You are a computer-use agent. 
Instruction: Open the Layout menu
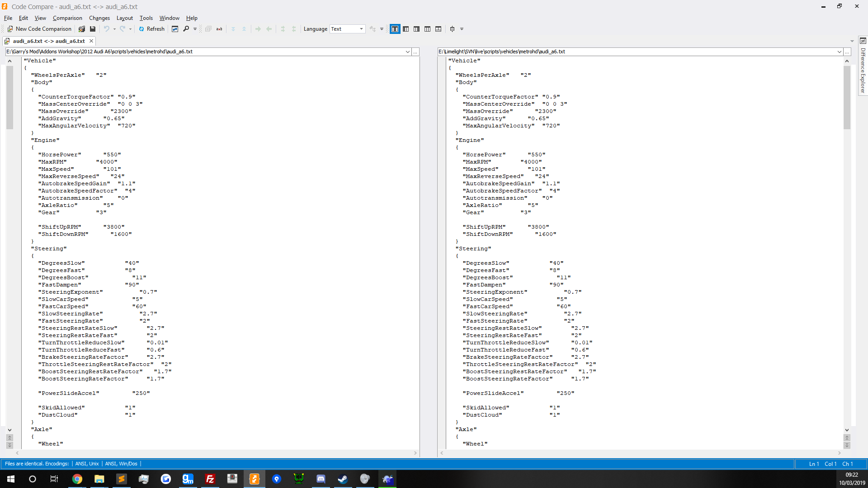pyautogui.click(x=125, y=18)
